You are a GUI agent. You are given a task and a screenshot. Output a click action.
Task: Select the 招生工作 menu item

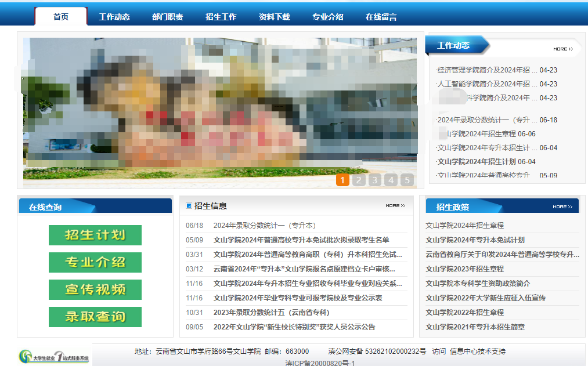pos(221,17)
